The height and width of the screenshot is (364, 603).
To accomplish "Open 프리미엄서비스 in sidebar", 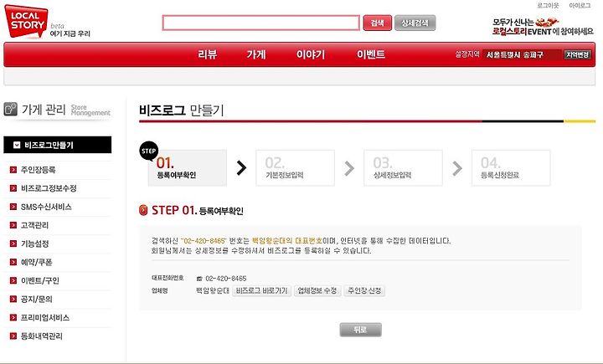I will click(x=45, y=318).
